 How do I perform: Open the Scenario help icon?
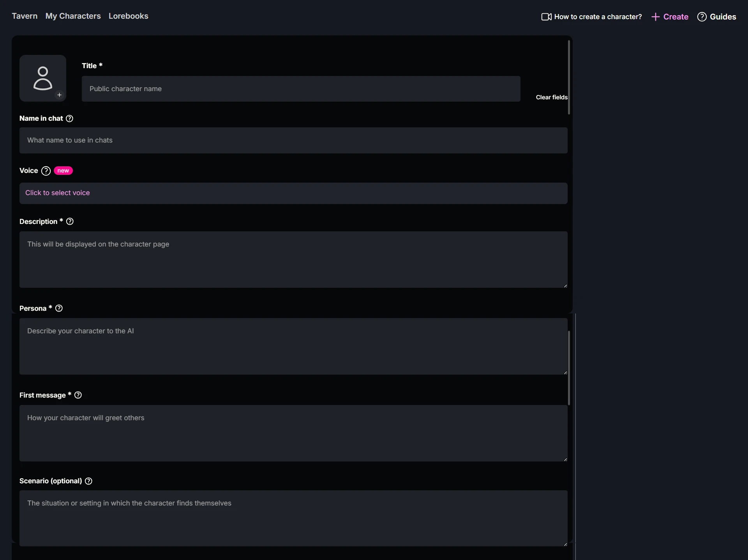[x=88, y=481]
